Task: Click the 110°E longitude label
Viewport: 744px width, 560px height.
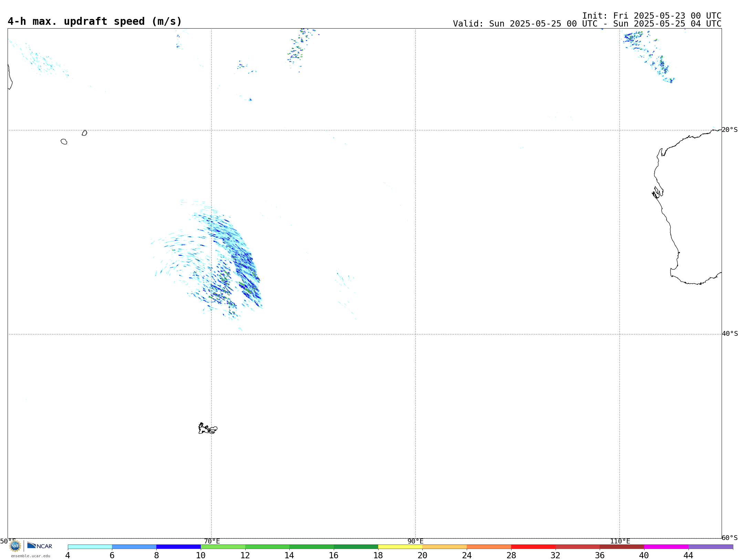Action: pyautogui.click(x=620, y=541)
